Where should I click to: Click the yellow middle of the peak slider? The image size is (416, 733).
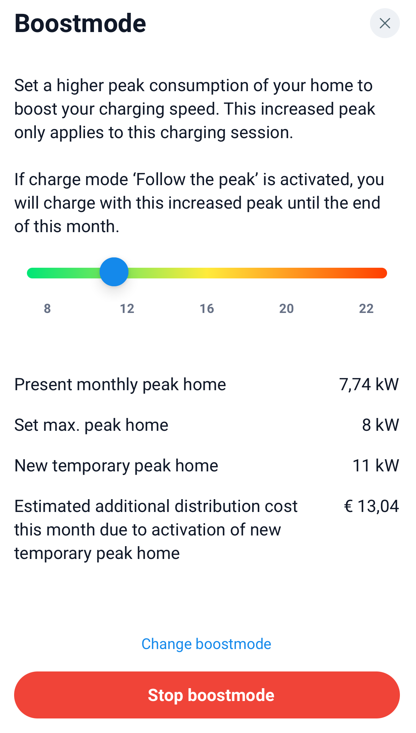point(207,273)
